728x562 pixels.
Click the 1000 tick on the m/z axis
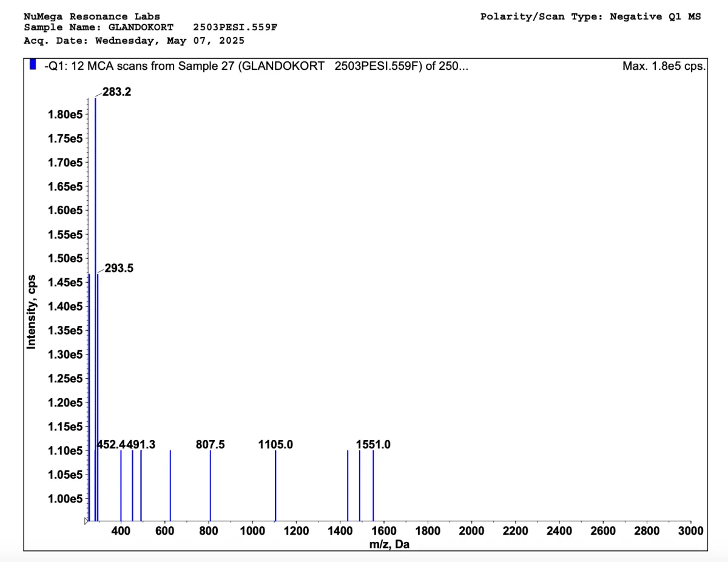[x=252, y=531]
